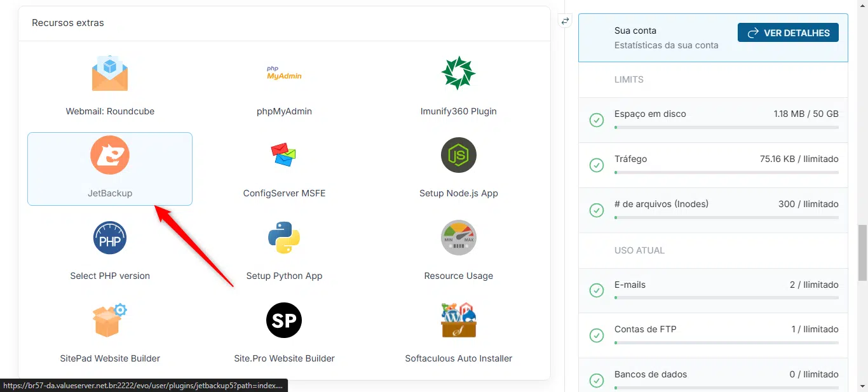Screen dimensions: 868x392
Task: Click the page vertical scrollbar thumb
Action: pyautogui.click(x=862, y=252)
